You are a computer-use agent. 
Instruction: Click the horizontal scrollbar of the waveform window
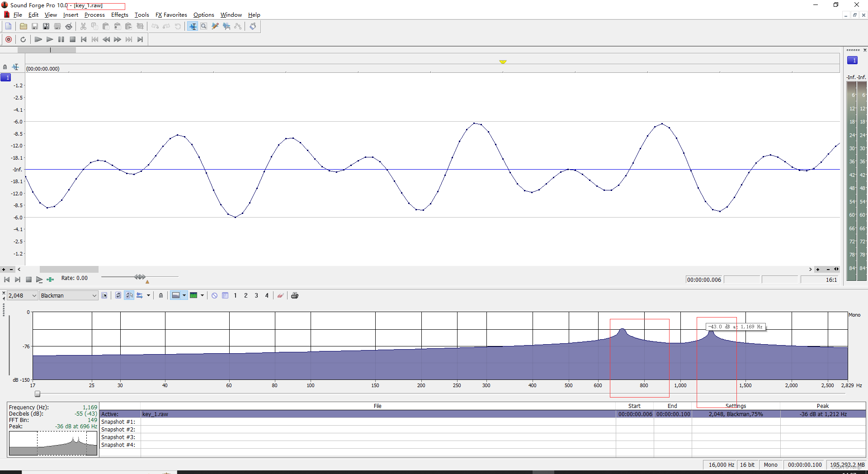tap(69, 270)
